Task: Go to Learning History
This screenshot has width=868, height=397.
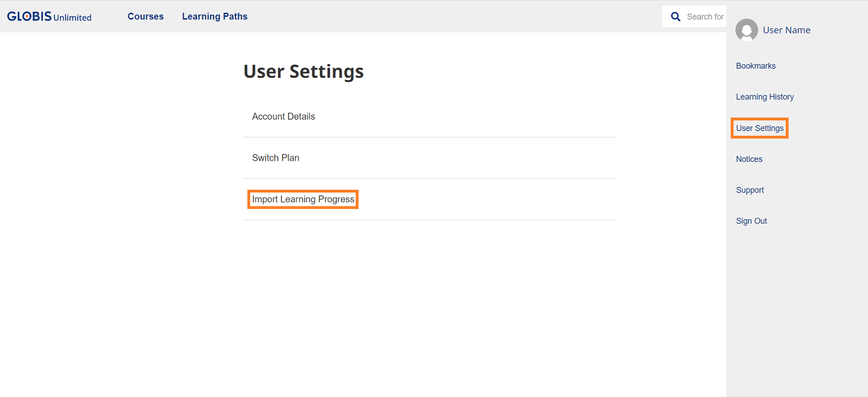Action: click(765, 97)
